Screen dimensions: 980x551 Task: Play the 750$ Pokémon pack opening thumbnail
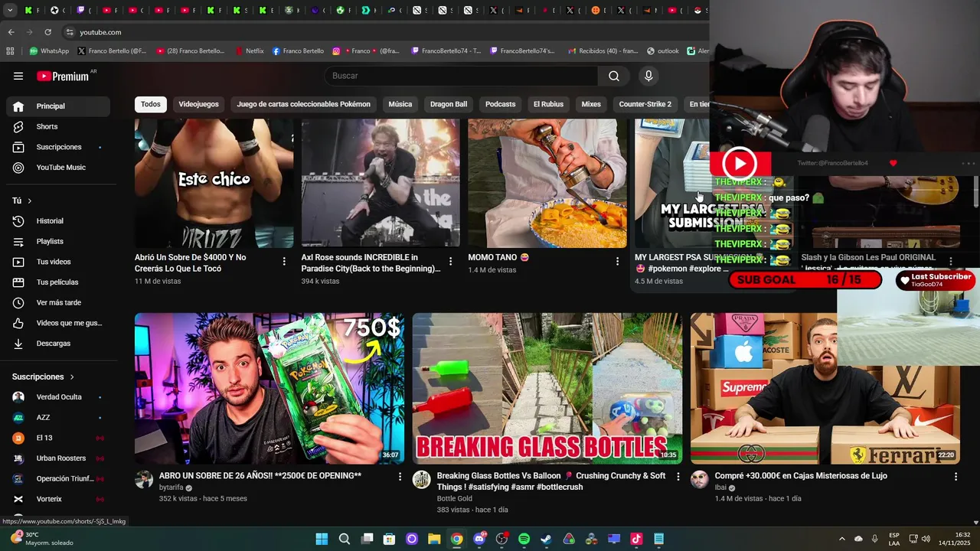click(269, 388)
